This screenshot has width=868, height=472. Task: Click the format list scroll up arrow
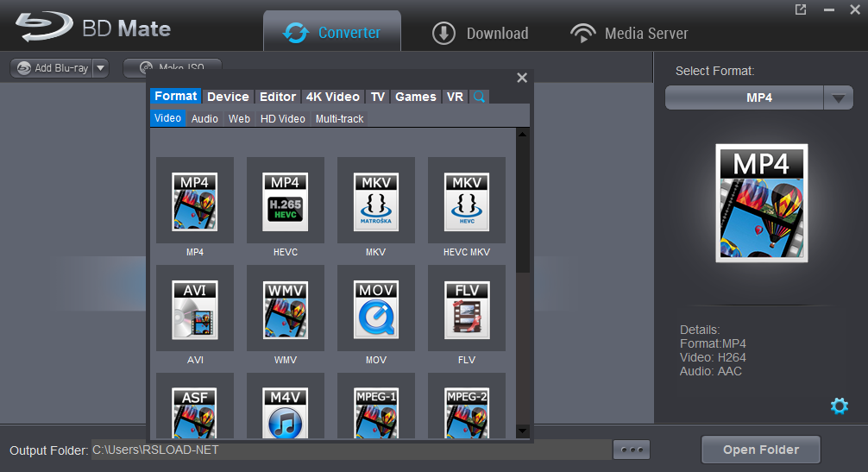[523, 134]
